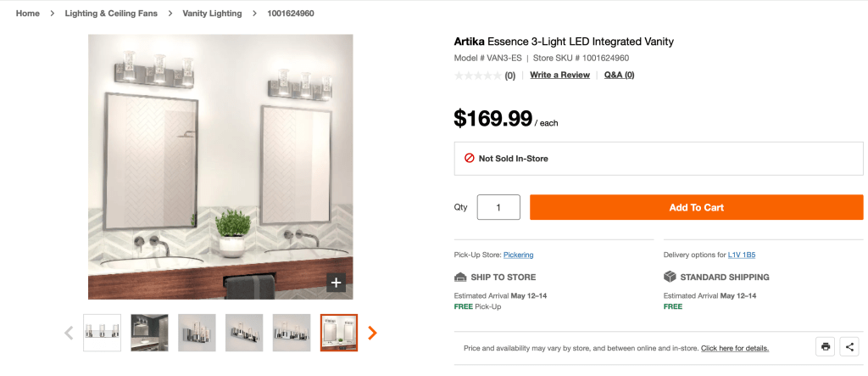Select the dark bathroom second thumbnail
Screen dimensions: 868x376
click(x=149, y=333)
